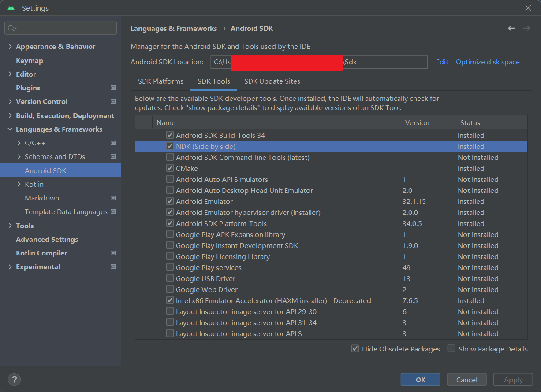Viewport: 541px width, 392px height.
Task: Click the Optimize disk space link
Action: click(x=487, y=62)
